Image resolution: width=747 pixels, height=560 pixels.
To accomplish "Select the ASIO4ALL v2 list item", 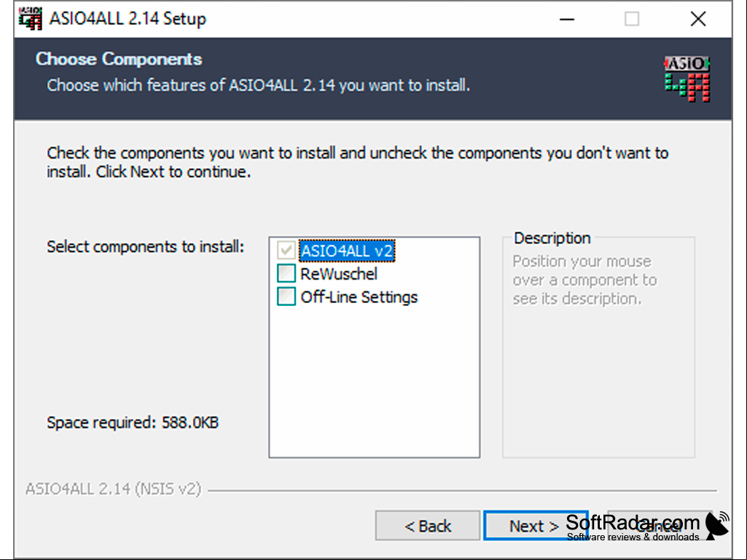I will [x=347, y=251].
